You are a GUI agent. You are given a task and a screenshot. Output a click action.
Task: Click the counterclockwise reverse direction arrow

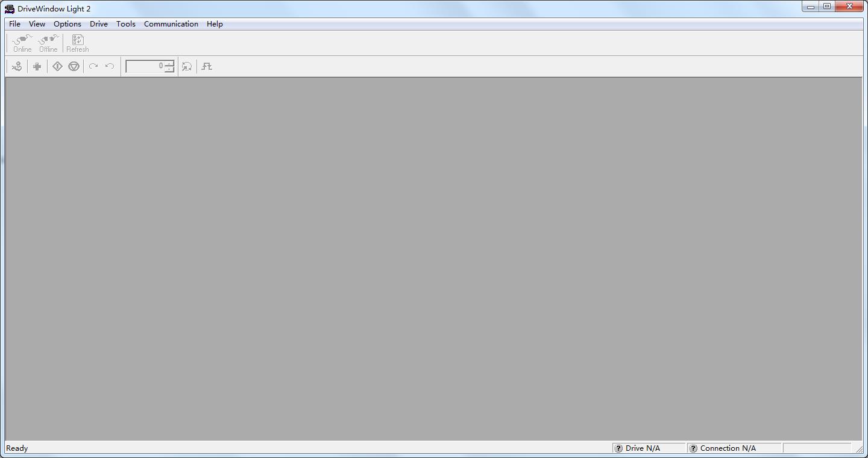[110, 66]
